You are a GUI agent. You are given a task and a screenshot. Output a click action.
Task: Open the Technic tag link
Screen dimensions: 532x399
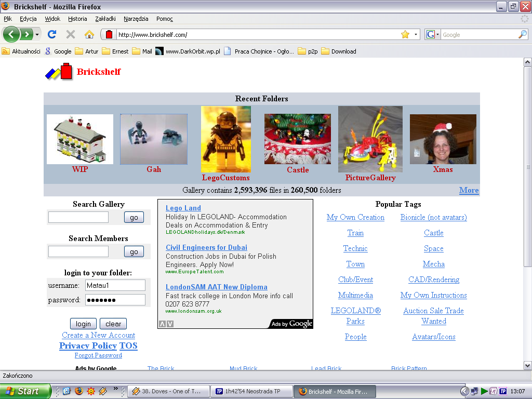click(x=355, y=248)
